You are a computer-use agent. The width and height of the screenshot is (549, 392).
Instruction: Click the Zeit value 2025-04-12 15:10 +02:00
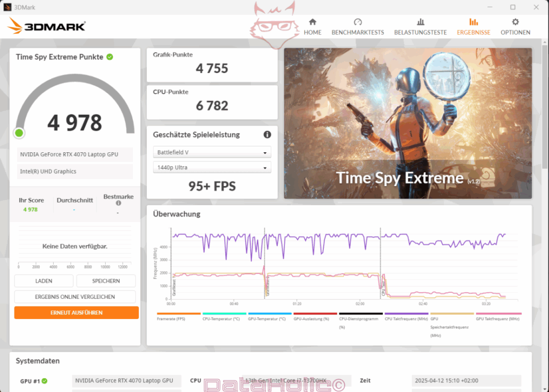[x=466, y=381]
